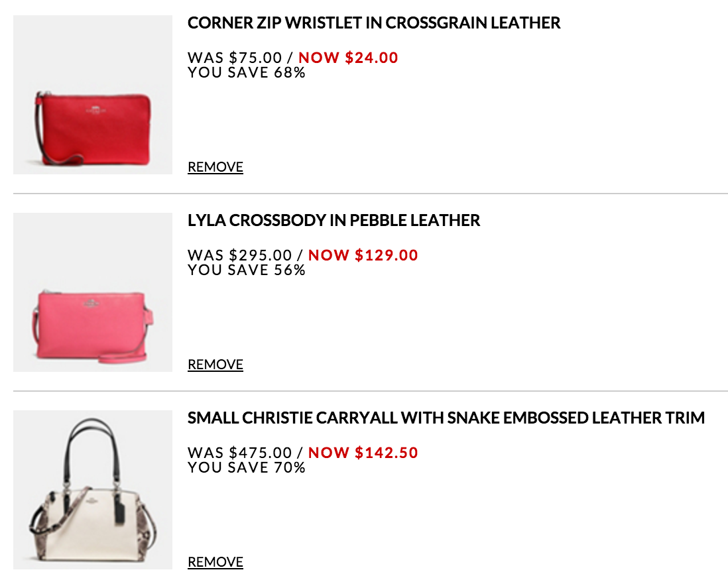
Task: Click the WAS $295.00 original price
Action: 239,255
